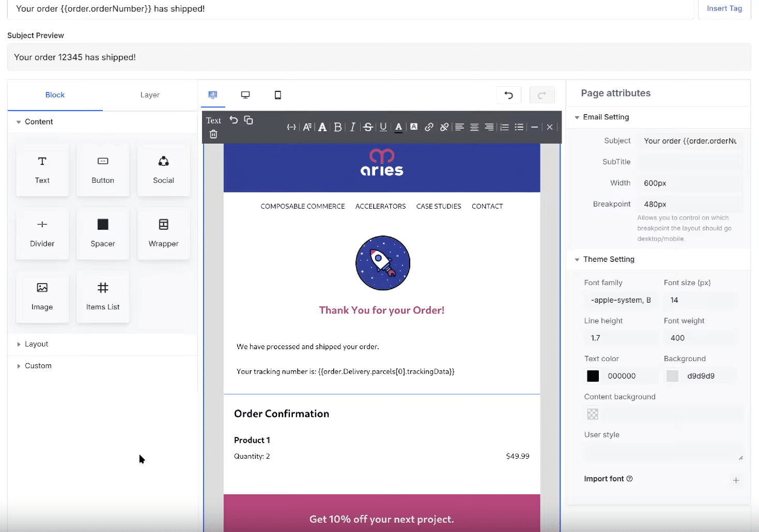
Task: Expand the Custom section
Action: (38, 366)
